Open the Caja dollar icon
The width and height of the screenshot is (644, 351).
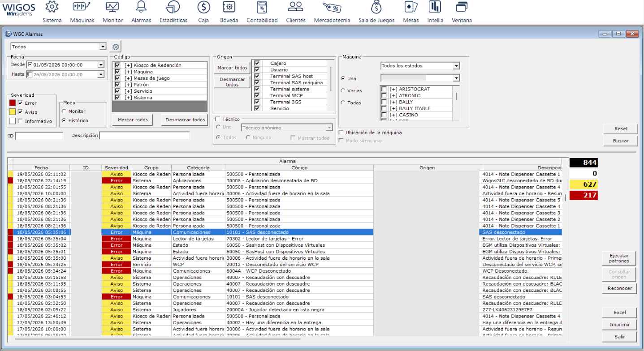pos(203,7)
